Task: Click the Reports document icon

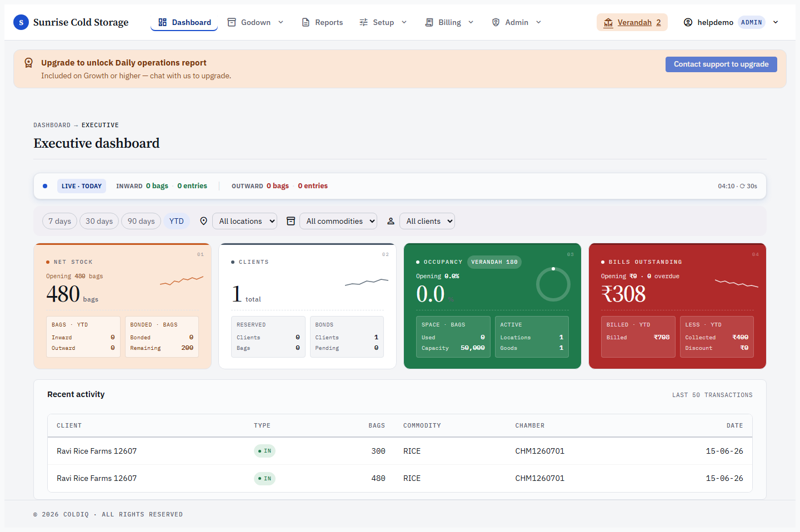Action: (306, 22)
